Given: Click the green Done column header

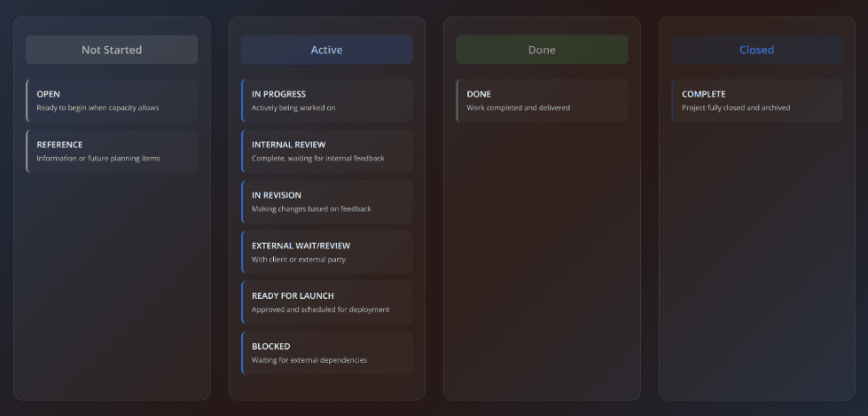Looking at the screenshot, I should click(x=542, y=50).
